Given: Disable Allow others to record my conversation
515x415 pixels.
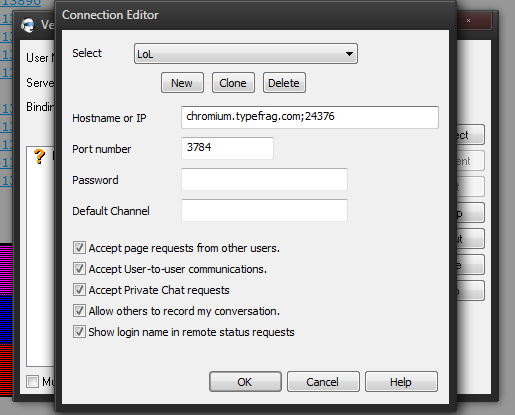Looking at the screenshot, I should (79, 311).
